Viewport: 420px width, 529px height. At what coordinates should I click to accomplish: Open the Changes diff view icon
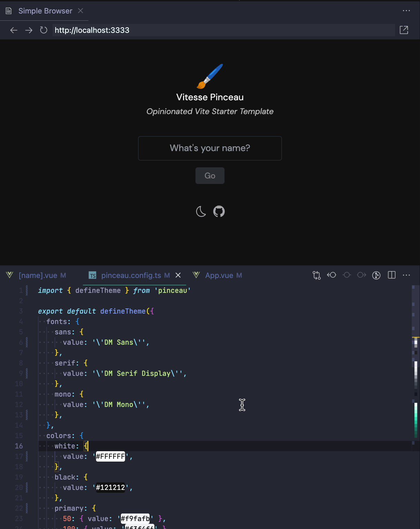(x=316, y=275)
